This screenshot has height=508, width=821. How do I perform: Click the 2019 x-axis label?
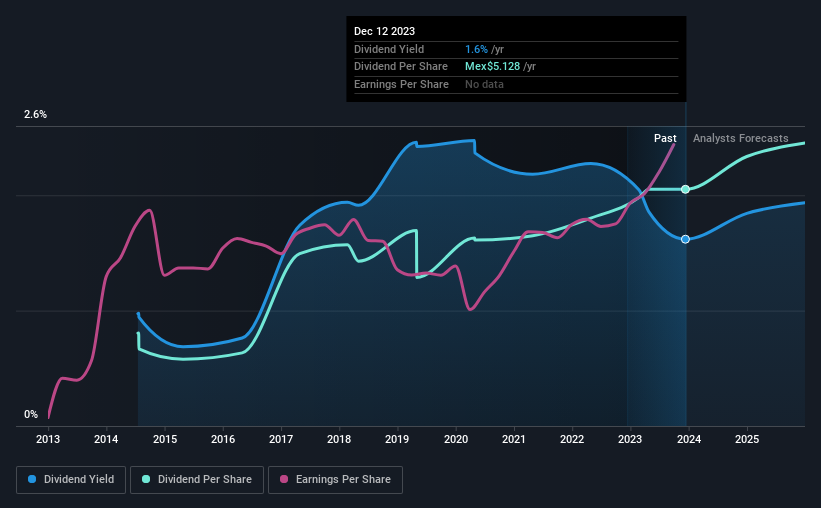pyautogui.click(x=397, y=439)
